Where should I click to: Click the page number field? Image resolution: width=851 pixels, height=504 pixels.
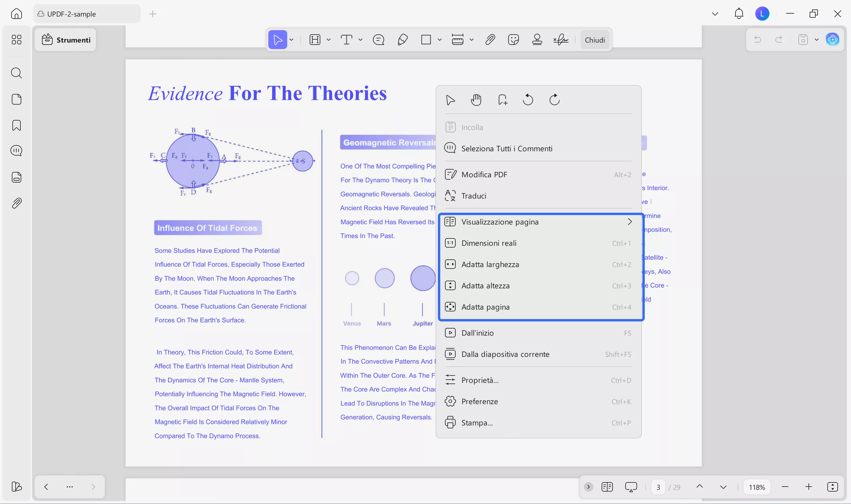click(x=658, y=487)
